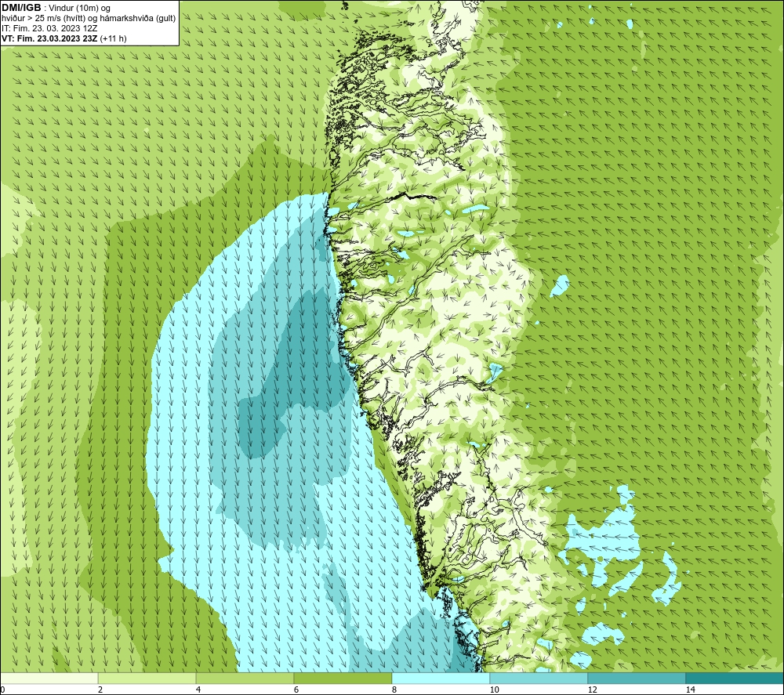Click the 0–2 m/s palest legend swatch
784x695 pixels.
[49, 679]
